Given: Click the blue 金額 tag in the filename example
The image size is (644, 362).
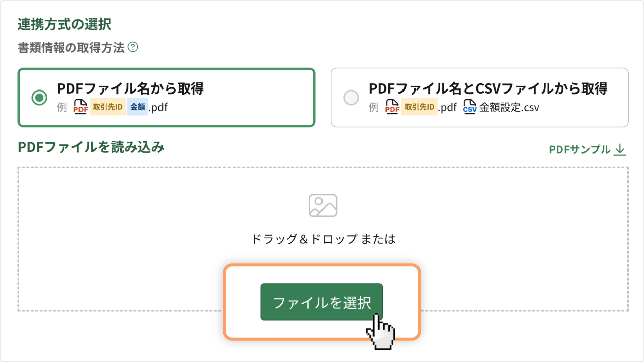Looking at the screenshot, I should (139, 107).
